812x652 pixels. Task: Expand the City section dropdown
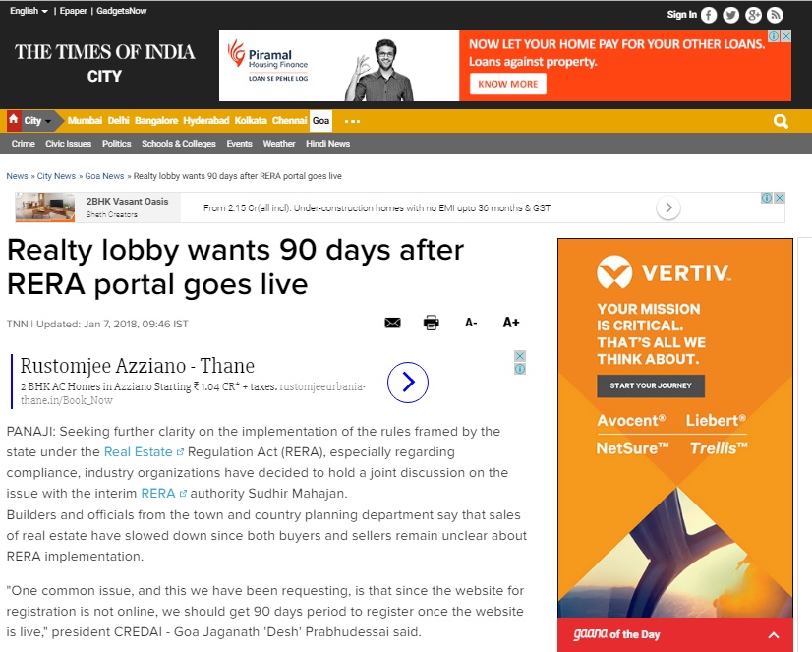[37, 121]
